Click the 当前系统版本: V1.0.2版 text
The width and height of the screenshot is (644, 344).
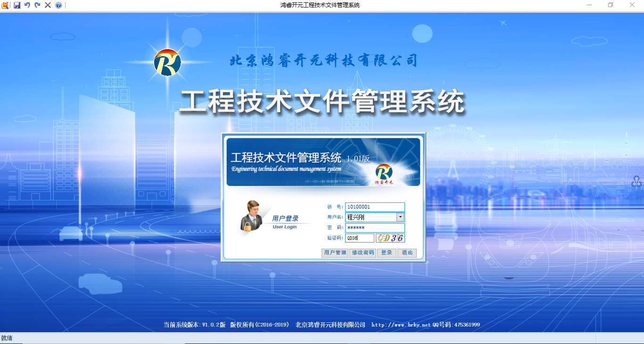(x=195, y=325)
